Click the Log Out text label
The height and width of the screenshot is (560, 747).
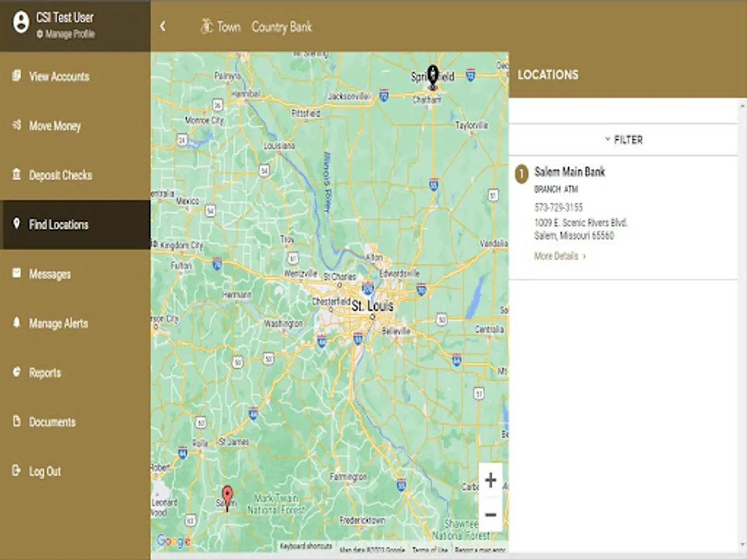pos(45,471)
